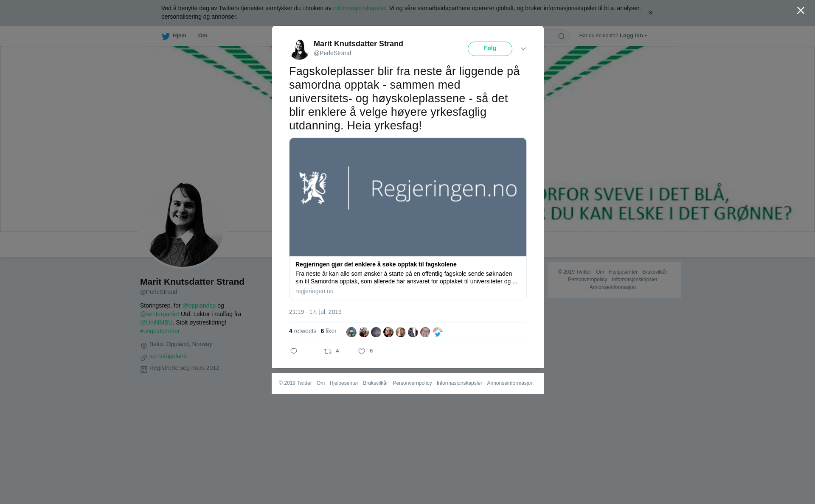This screenshot has height=504, width=815.
Task: Open the regjeringen.no link card image
Action: tap(408, 197)
